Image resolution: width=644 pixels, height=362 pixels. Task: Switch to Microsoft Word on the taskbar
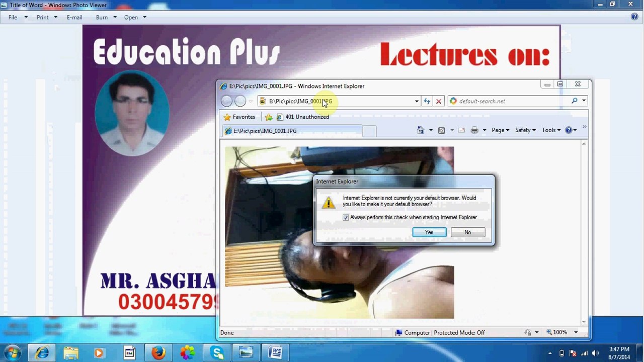pos(275,353)
